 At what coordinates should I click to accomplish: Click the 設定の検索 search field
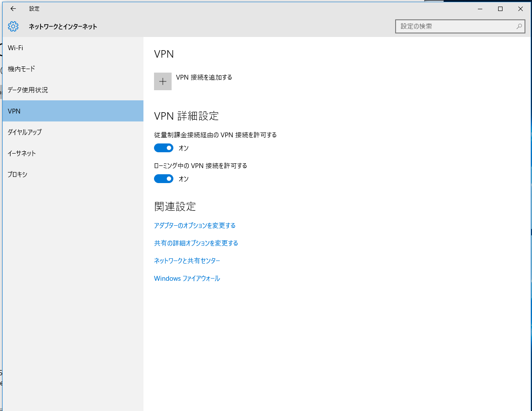click(455, 26)
